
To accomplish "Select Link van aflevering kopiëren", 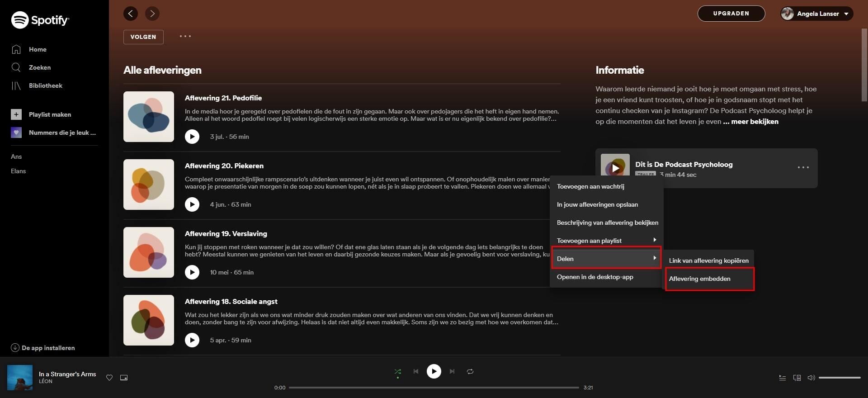I will pos(709,261).
